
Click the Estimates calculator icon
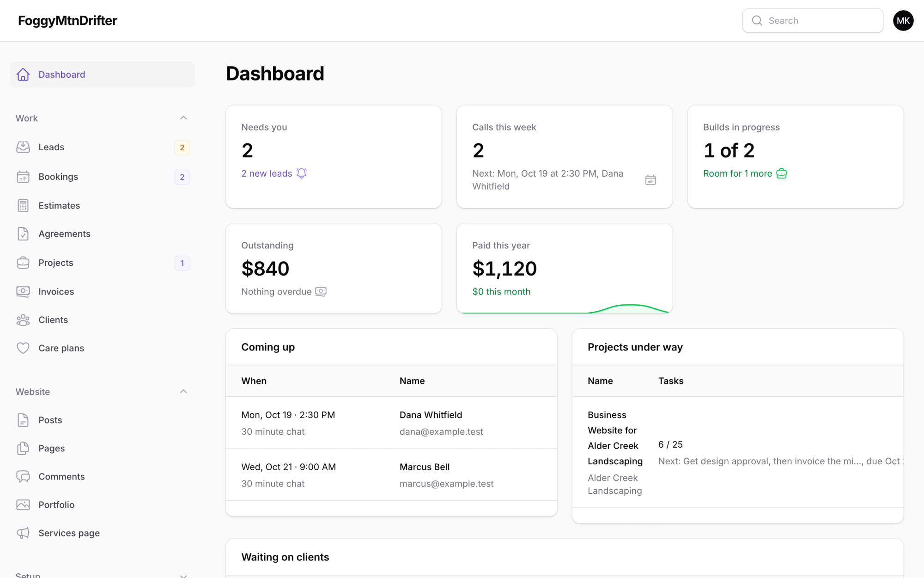click(x=23, y=205)
